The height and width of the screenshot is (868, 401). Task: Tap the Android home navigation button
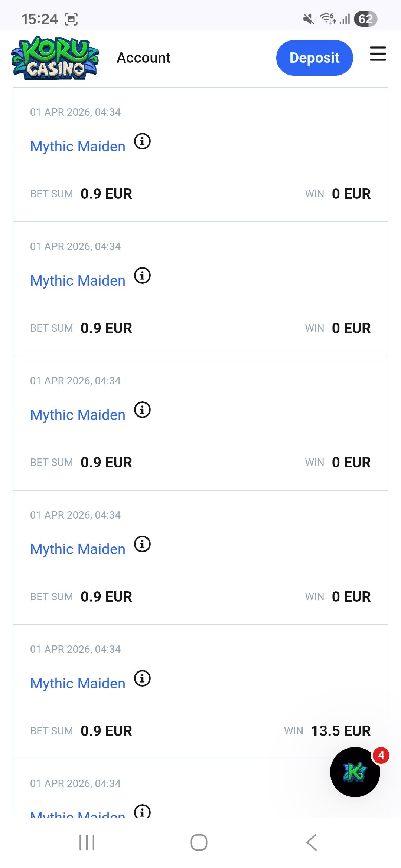coord(199,842)
